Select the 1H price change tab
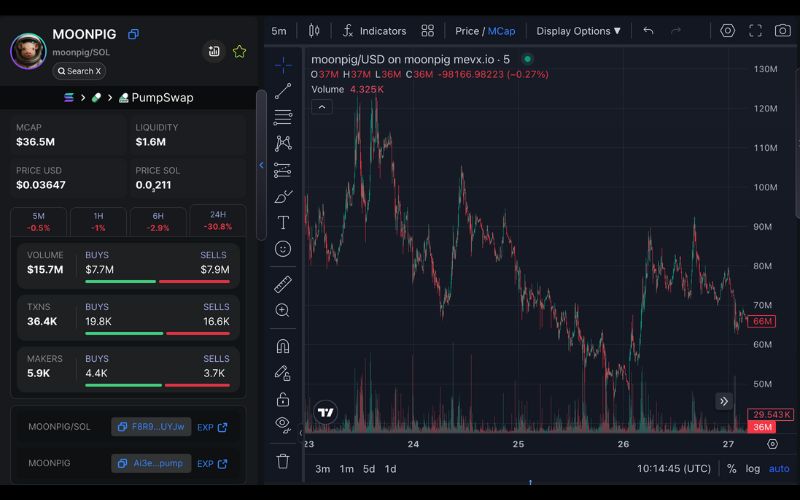Screen dimensions: 800x500 click(x=98, y=222)
